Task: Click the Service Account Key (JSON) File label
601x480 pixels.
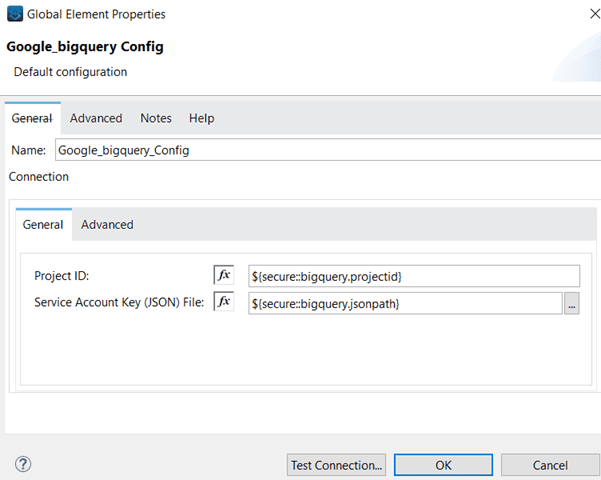Action: coord(119,303)
